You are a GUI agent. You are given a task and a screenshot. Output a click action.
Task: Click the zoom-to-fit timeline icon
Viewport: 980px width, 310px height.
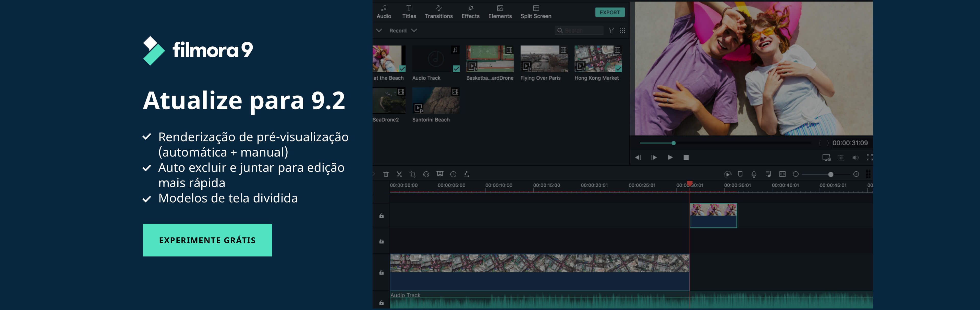782,174
